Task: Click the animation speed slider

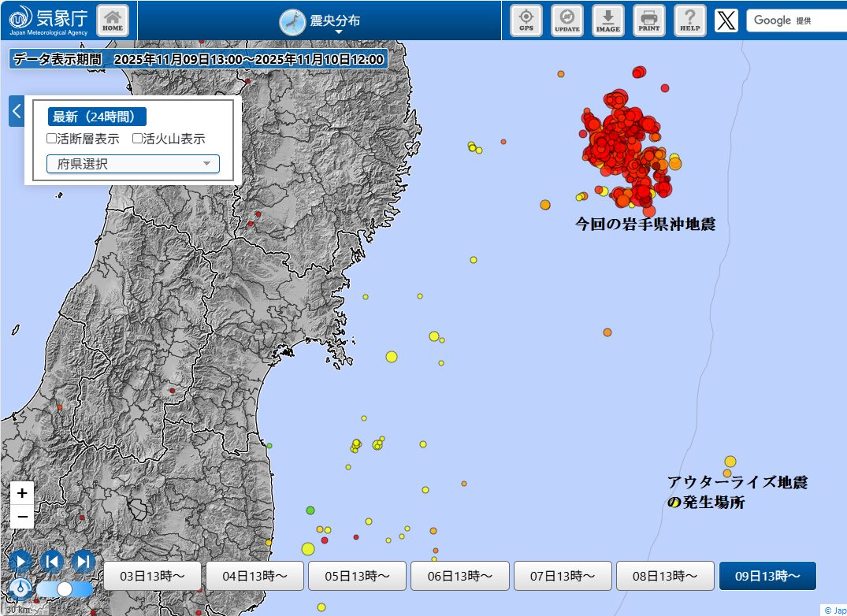Action: 65,588
